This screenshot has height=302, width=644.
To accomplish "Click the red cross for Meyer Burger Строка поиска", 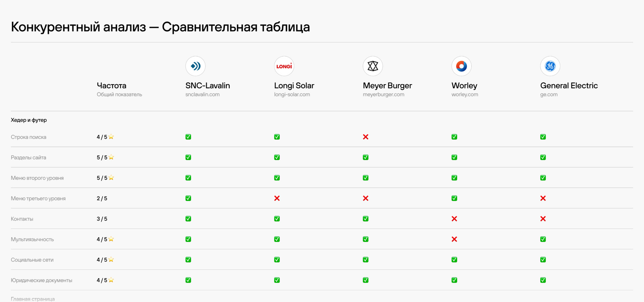I will (x=366, y=137).
